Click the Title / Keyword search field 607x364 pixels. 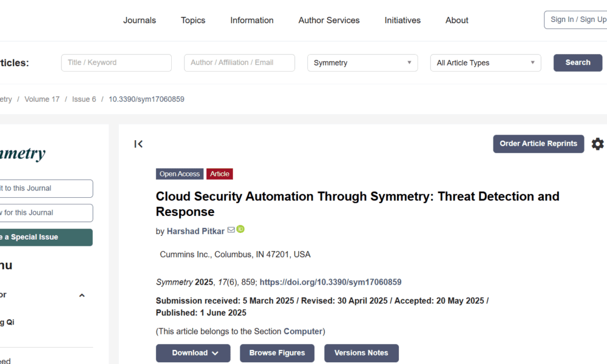click(116, 62)
